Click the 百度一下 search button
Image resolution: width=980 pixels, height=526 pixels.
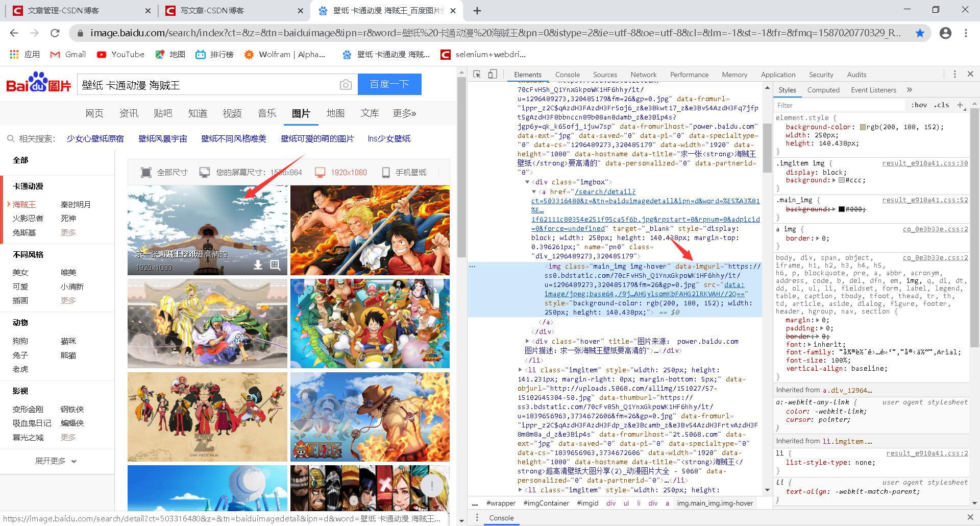point(389,84)
